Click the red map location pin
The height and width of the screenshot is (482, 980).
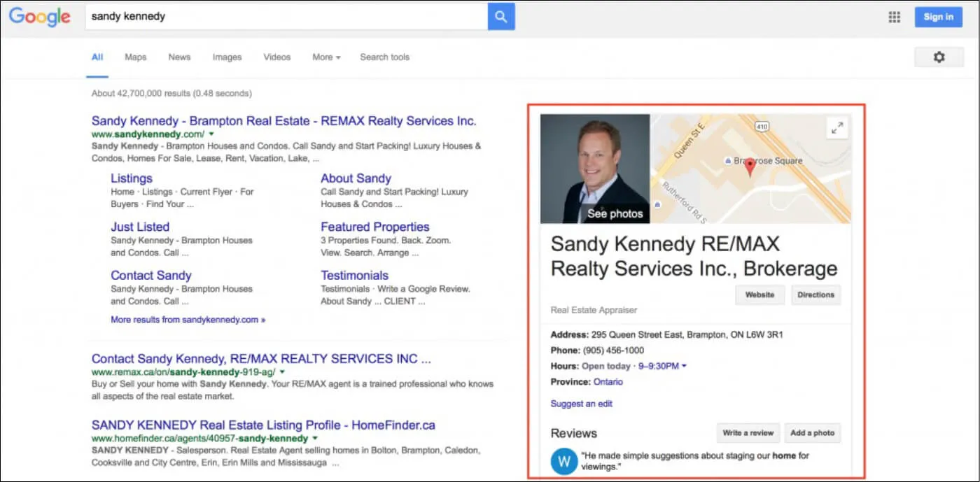pyautogui.click(x=750, y=166)
